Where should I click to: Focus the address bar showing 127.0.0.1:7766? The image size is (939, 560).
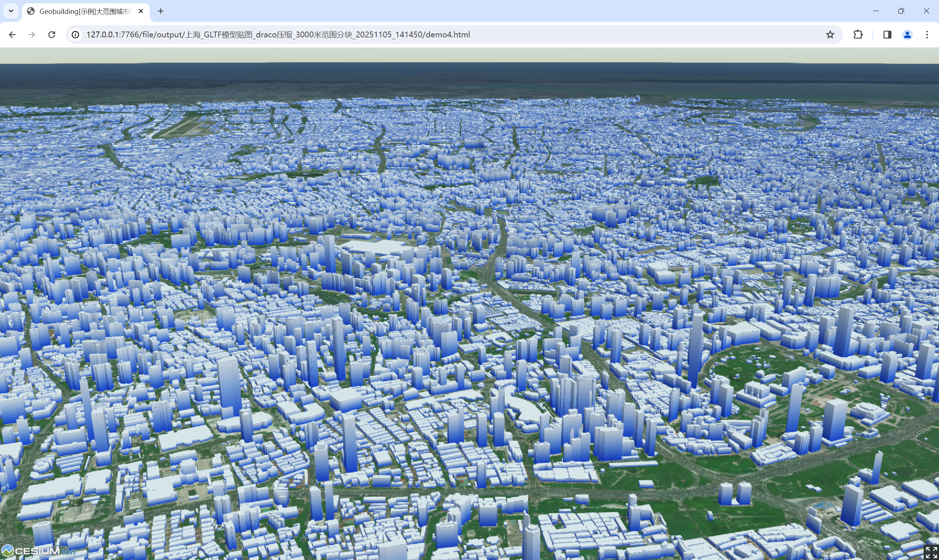click(x=278, y=35)
